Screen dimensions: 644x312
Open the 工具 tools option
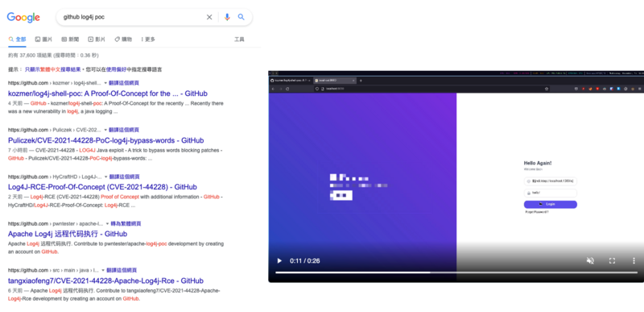pyautogui.click(x=239, y=40)
